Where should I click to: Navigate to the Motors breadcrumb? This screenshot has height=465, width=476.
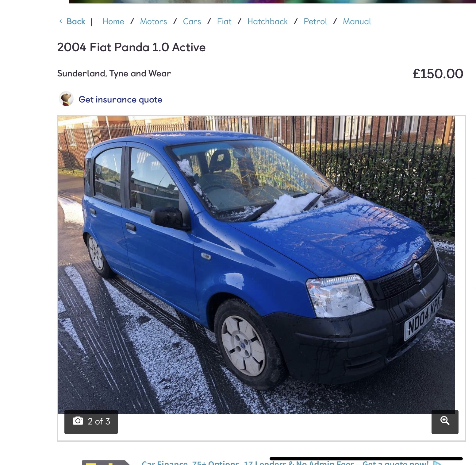(154, 21)
